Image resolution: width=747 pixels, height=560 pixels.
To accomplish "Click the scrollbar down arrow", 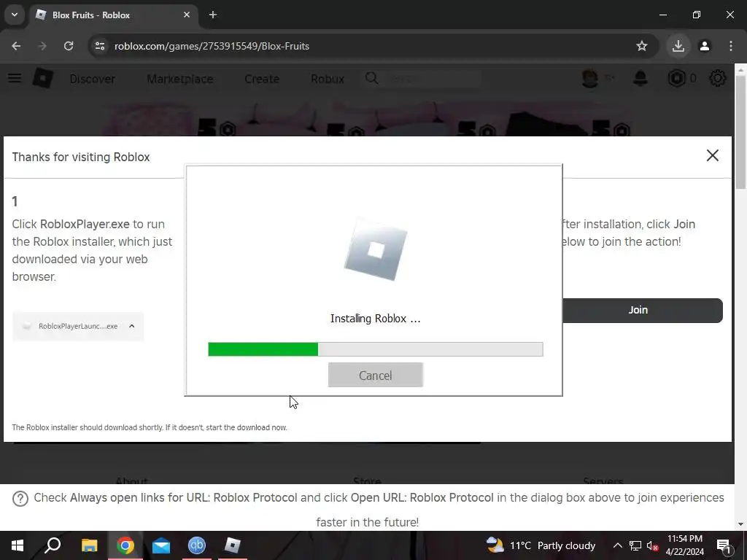I will click(740, 524).
